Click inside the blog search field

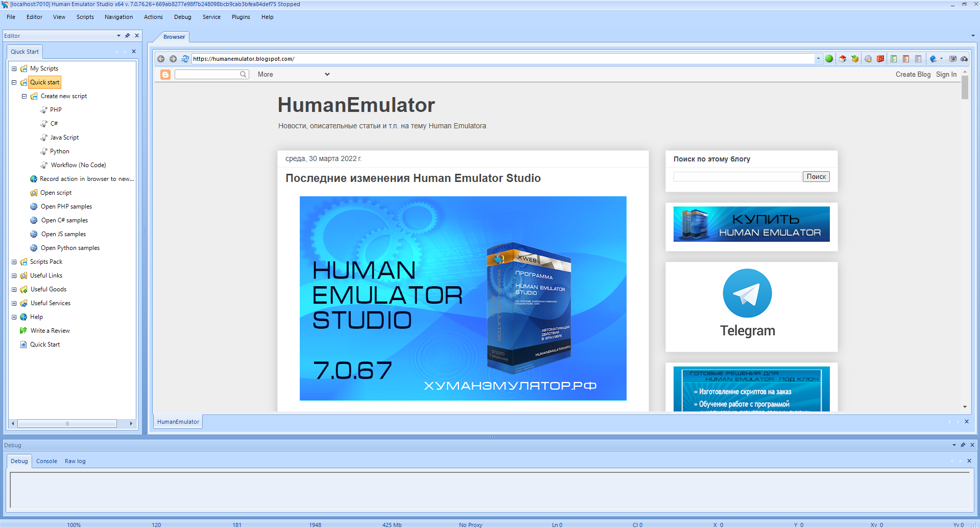point(737,176)
